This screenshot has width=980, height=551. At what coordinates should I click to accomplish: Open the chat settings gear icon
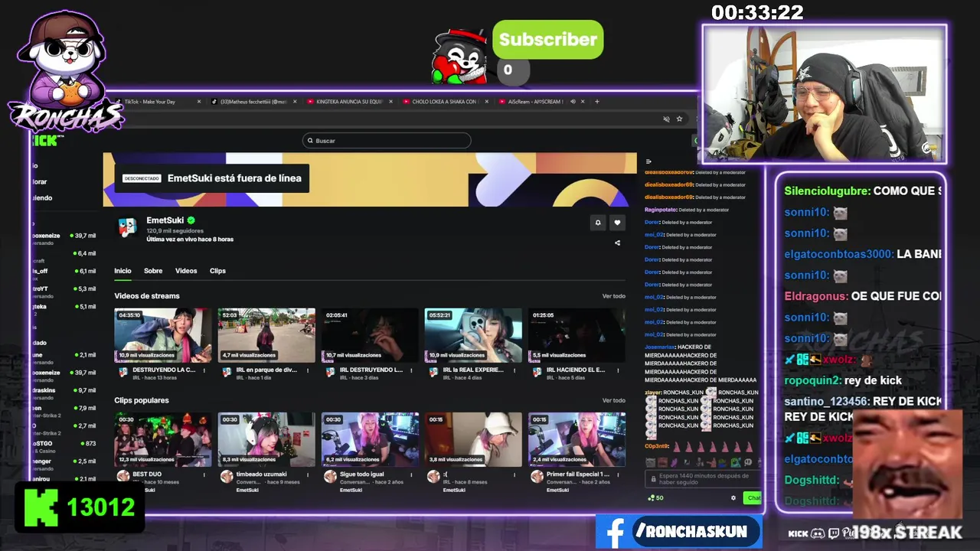click(x=733, y=498)
